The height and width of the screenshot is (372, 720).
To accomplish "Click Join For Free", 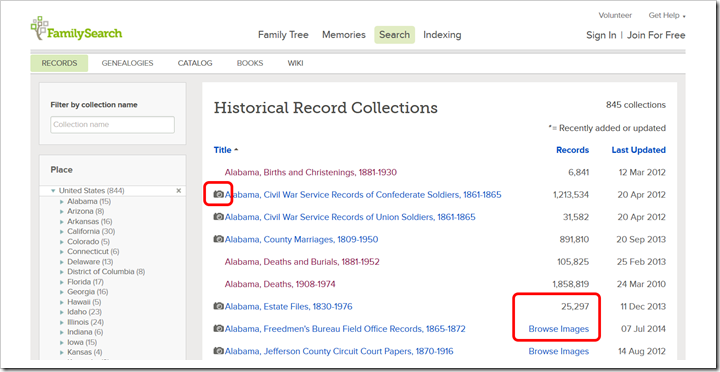I will pyautogui.click(x=656, y=35).
